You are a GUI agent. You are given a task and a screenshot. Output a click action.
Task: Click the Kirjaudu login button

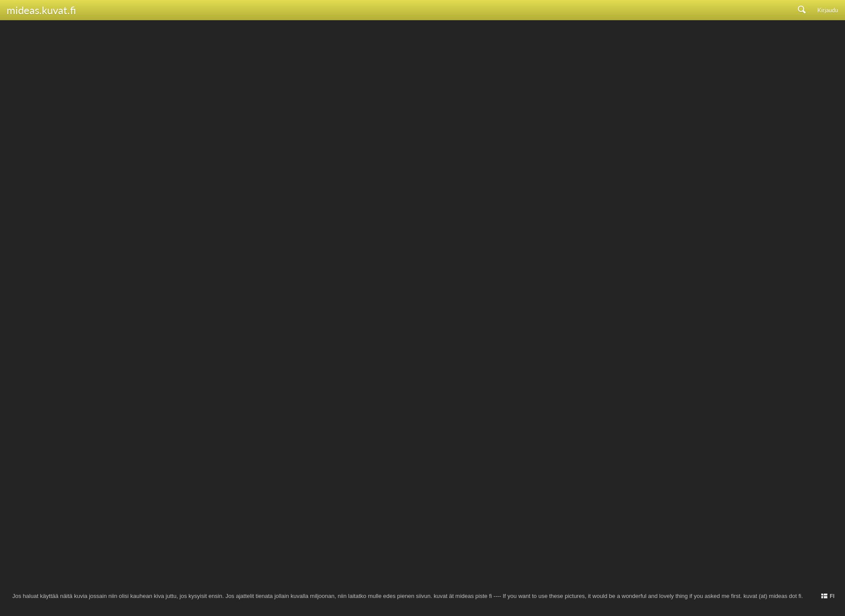point(827,10)
